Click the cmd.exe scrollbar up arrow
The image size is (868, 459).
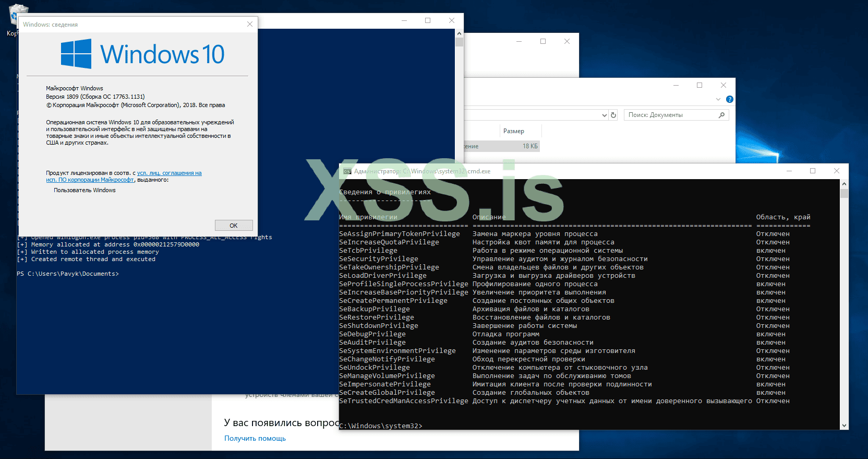click(845, 184)
